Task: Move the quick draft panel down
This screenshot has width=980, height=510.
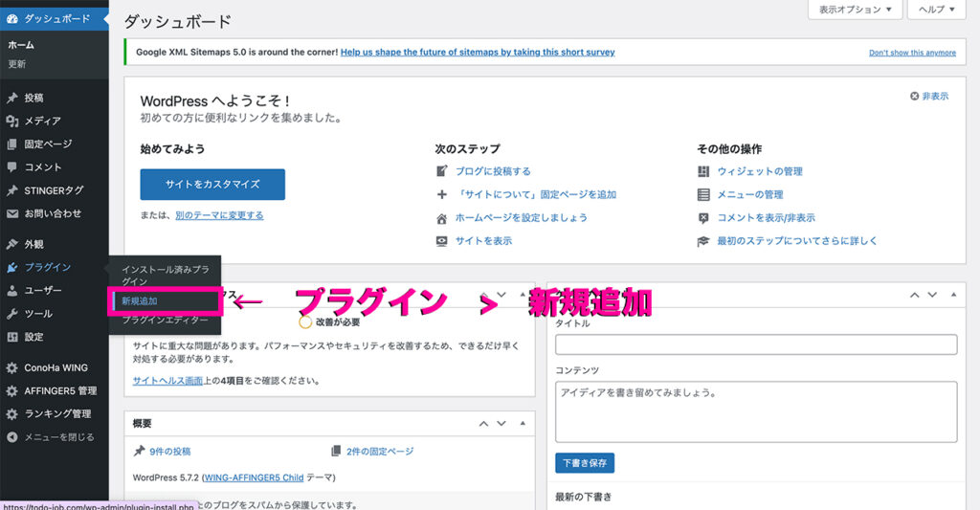Action: (932, 295)
